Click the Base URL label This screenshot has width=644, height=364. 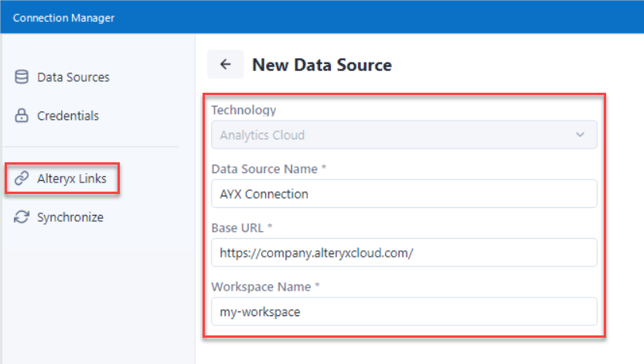241,228
